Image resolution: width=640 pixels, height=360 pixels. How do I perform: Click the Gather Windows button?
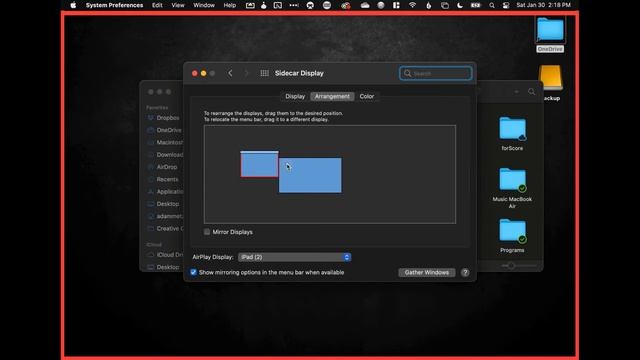(427, 272)
